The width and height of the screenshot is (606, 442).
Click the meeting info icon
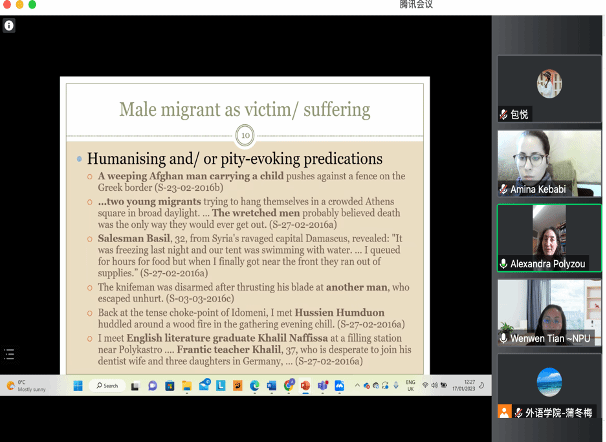tap(9, 26)
